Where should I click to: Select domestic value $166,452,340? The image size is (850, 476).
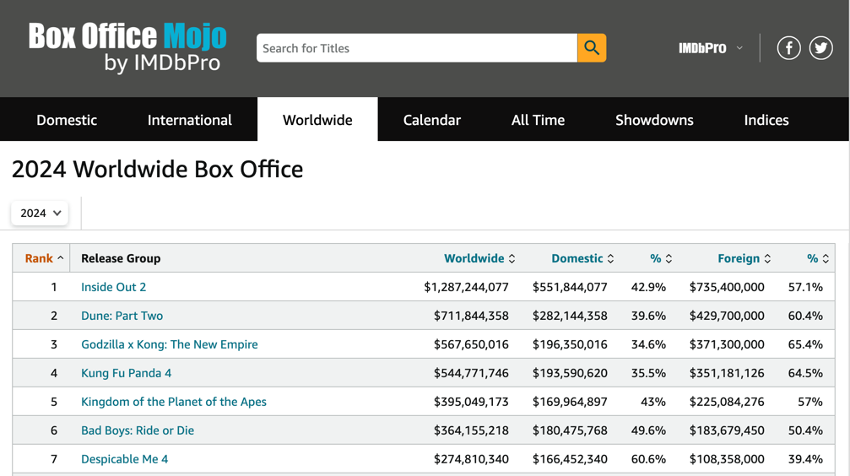coord(570,459)
